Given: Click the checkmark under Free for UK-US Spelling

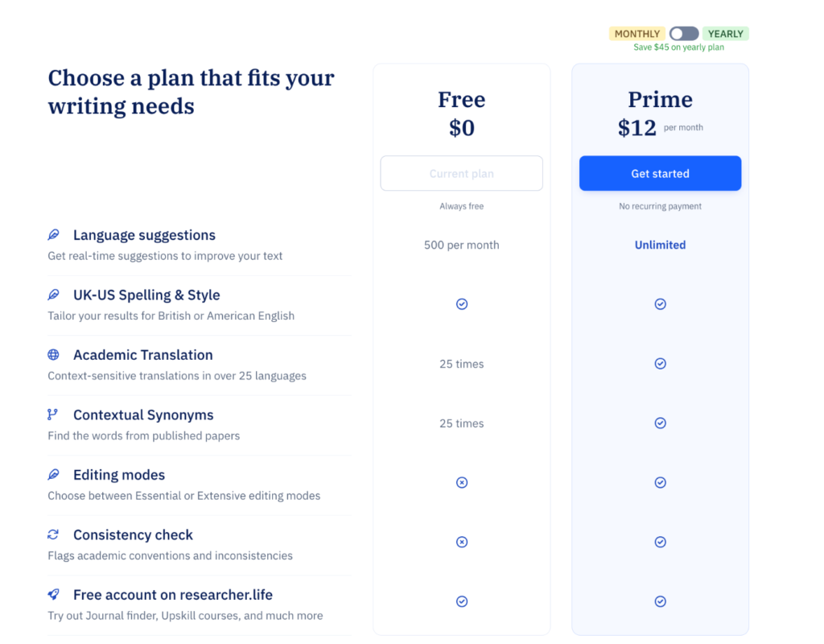Looking at the screenshot, I should pos(461,304).
